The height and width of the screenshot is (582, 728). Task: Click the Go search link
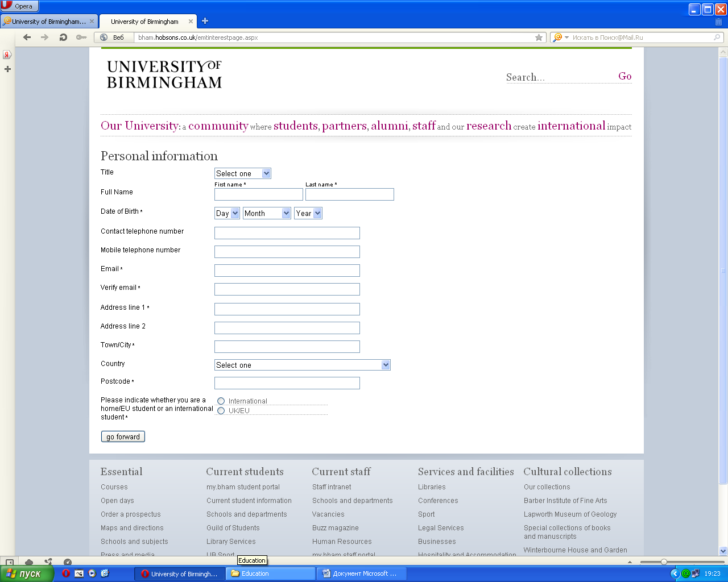coord(625,76)
